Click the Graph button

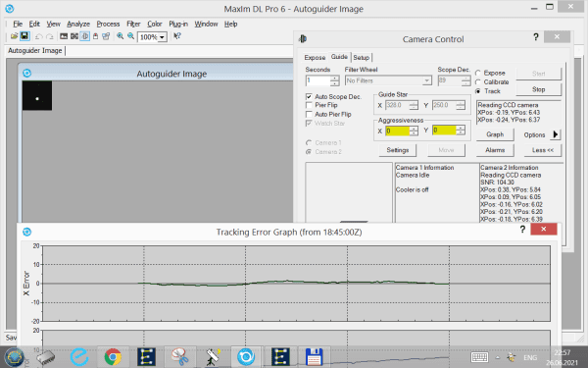[495, 134]
